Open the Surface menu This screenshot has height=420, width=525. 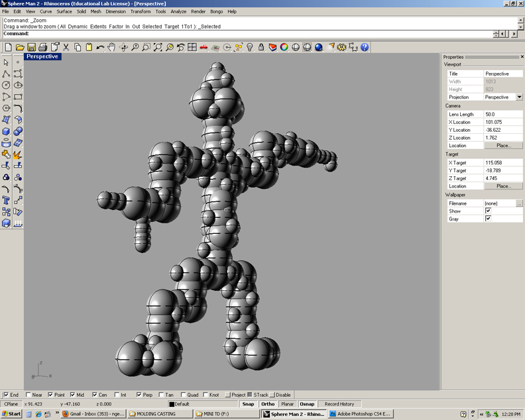pos(64,11)
